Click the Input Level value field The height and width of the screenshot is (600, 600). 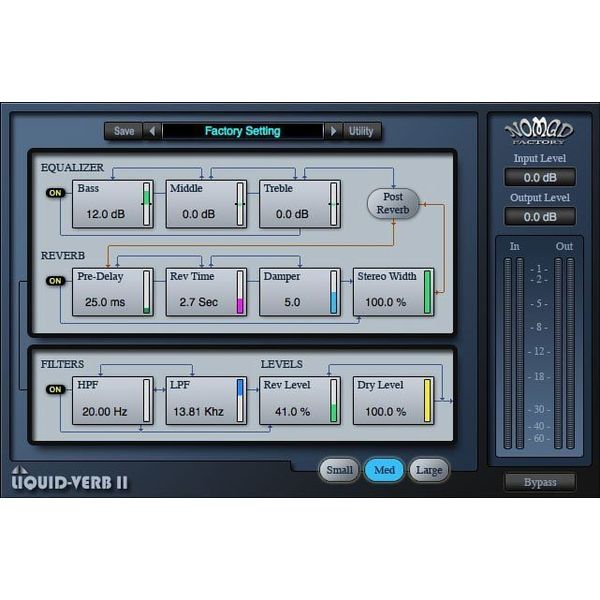pos(539,177)
